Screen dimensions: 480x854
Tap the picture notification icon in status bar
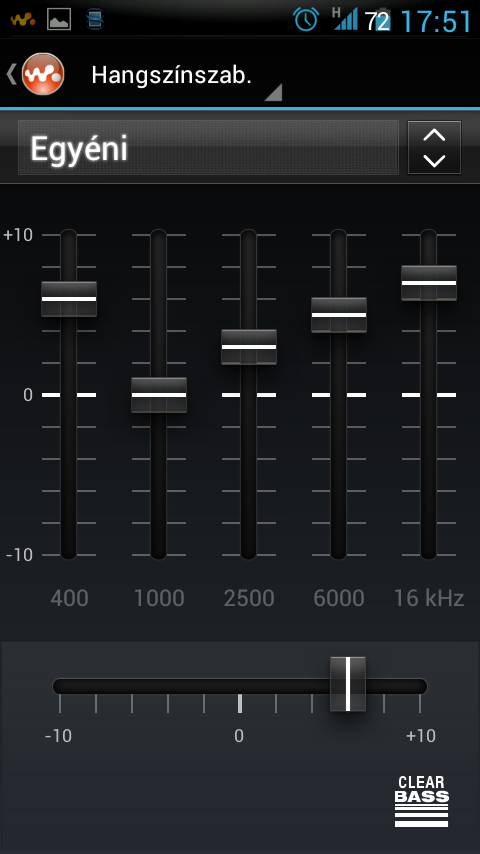point(59,20)
